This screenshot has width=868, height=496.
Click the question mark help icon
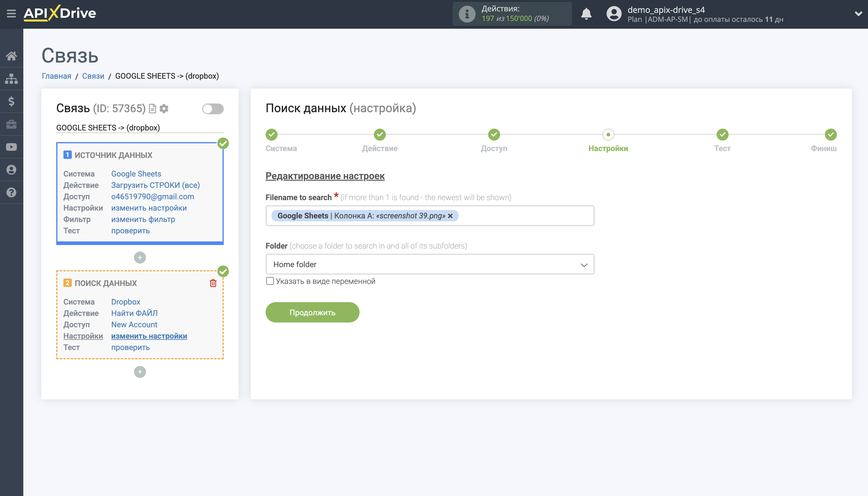pos(11,192)
